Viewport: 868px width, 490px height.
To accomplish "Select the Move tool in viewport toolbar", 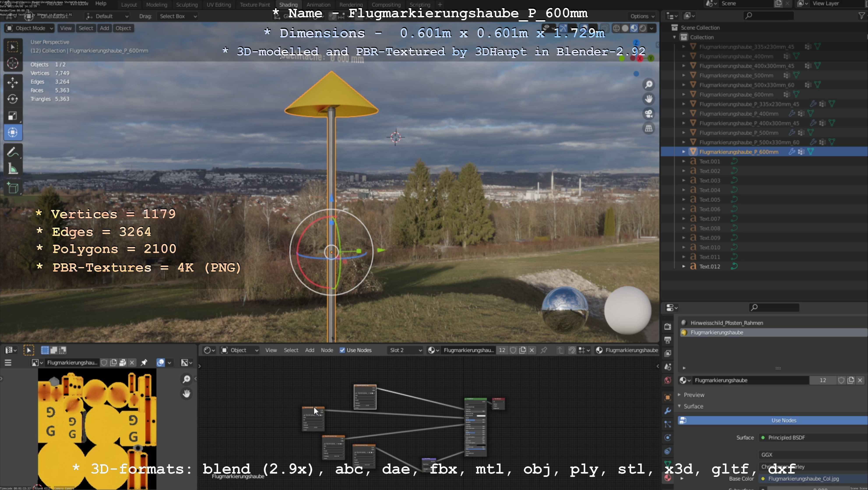I will point(13,83).
